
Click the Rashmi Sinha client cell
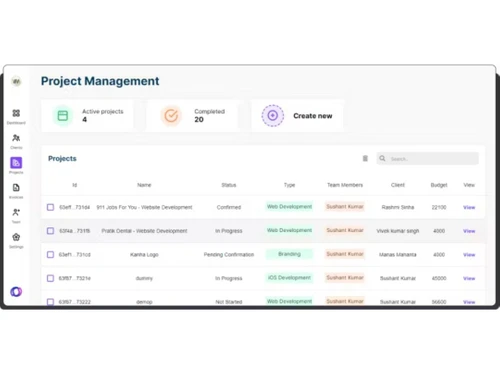click(398, 207)
